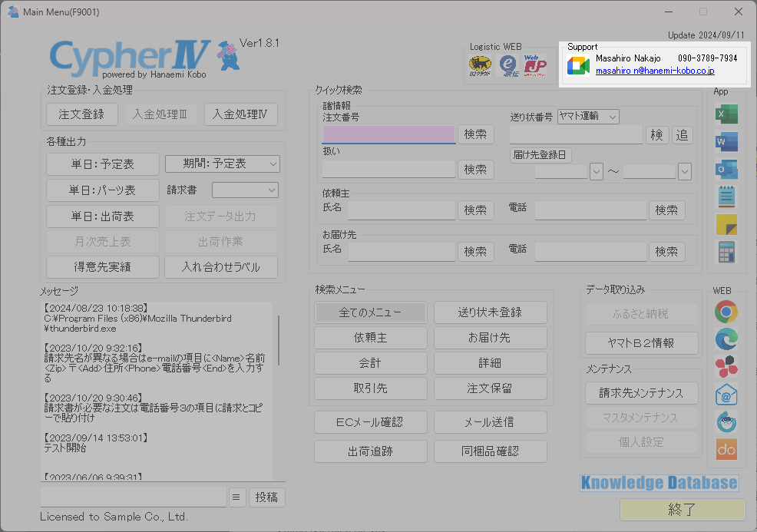Click the 追 tracking button
Screen dimensions: 757x532
pos(683,134)
